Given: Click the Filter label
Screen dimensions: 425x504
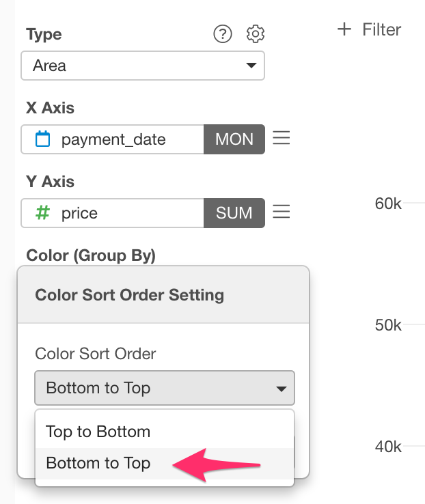Looking at the screenshot, I should pos(381,29).
